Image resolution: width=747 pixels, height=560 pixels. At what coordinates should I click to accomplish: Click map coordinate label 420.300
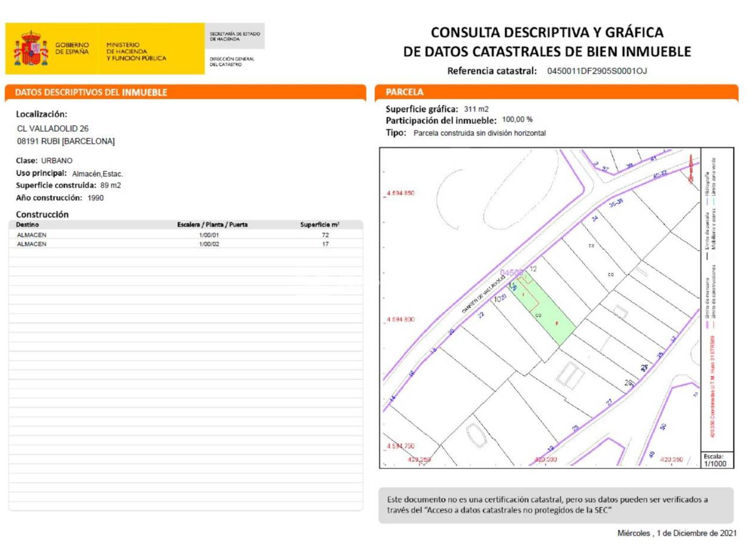coord(546,460)
